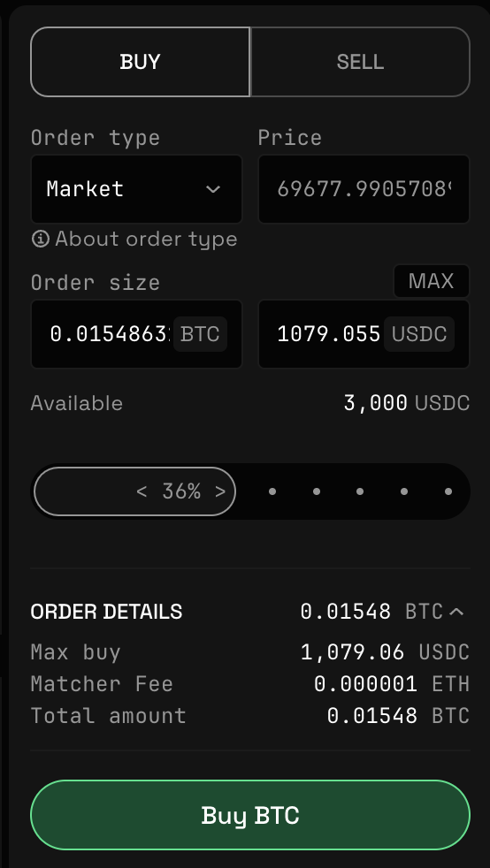
Task: Click the Buy BTC button
Action: [250, 815]
